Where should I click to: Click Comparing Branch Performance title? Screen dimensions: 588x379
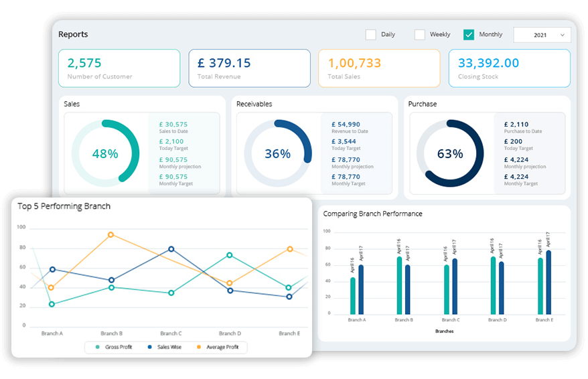coord(373,214)
